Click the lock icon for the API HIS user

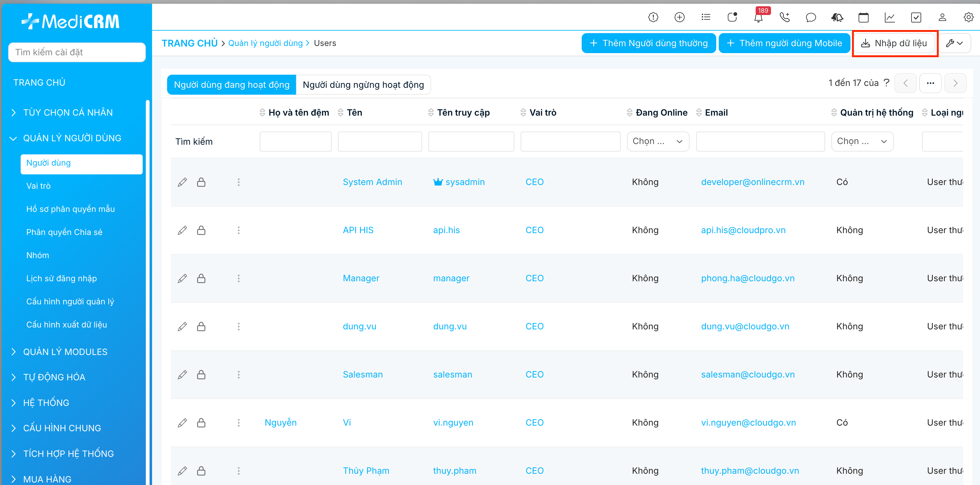[x=201, y=230]
